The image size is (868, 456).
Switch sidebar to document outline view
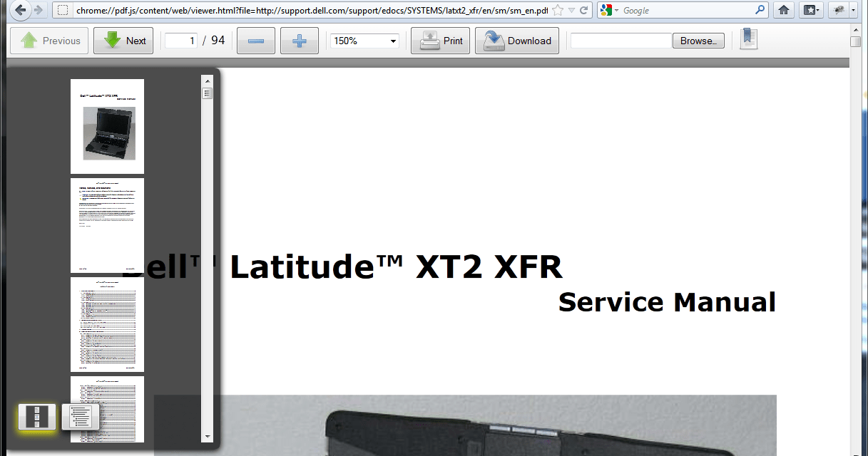point(78,418)
